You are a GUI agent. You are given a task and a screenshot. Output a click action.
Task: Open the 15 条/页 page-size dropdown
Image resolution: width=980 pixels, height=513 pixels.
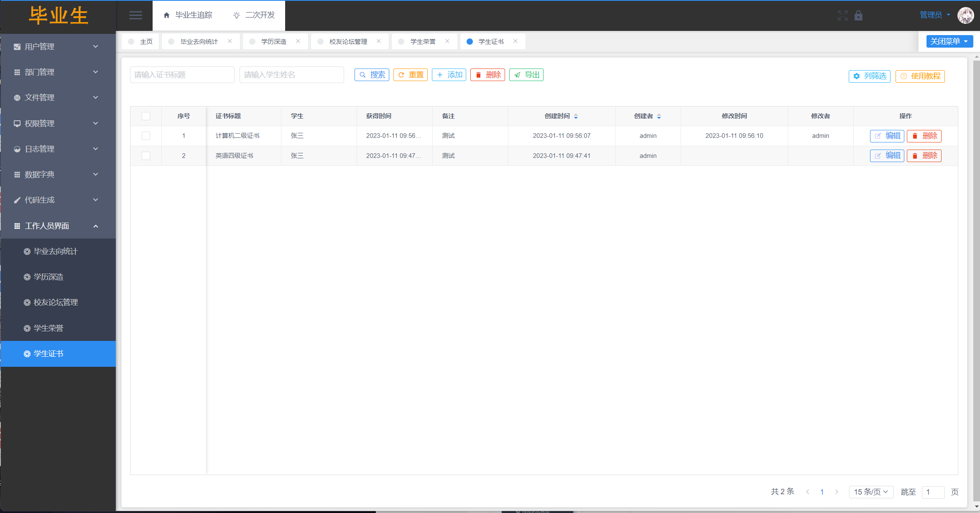pyautogui.click(x=871, y=492)
